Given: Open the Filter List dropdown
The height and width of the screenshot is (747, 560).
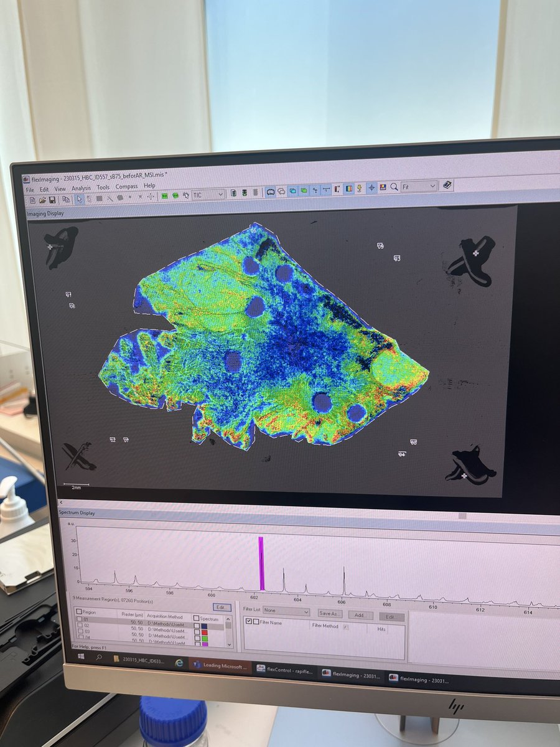Looking at the screenshot, I should click(286, 611).
